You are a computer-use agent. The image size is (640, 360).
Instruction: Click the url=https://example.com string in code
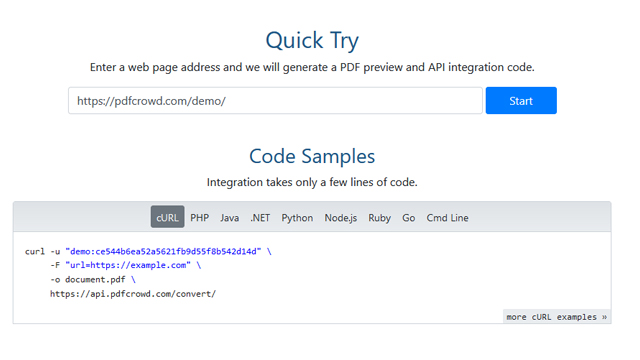tap(128, 265)
